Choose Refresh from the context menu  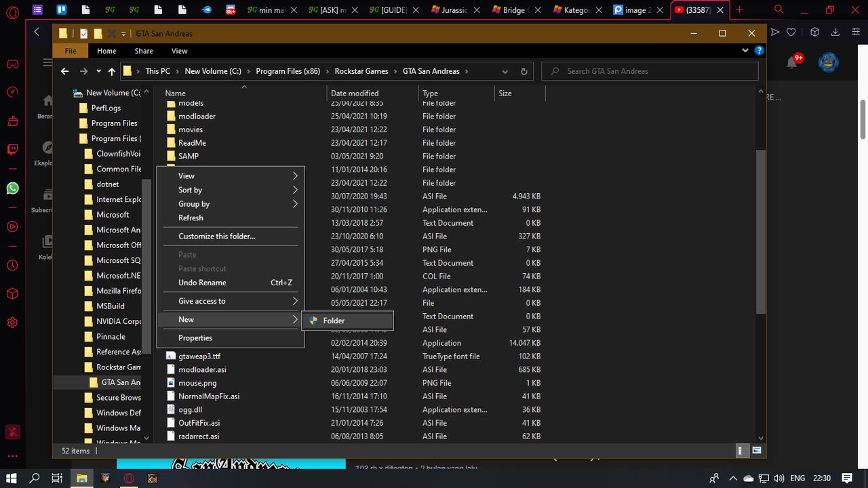[231, 218]
